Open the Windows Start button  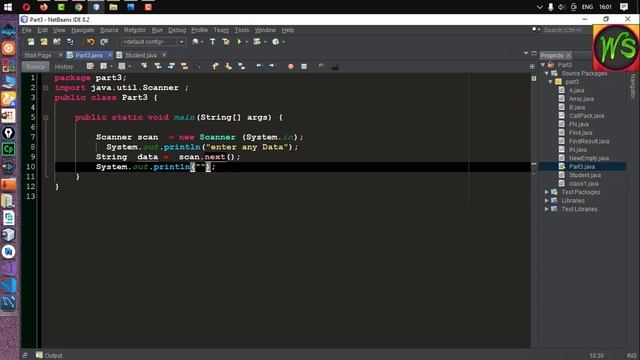point(8,7)
